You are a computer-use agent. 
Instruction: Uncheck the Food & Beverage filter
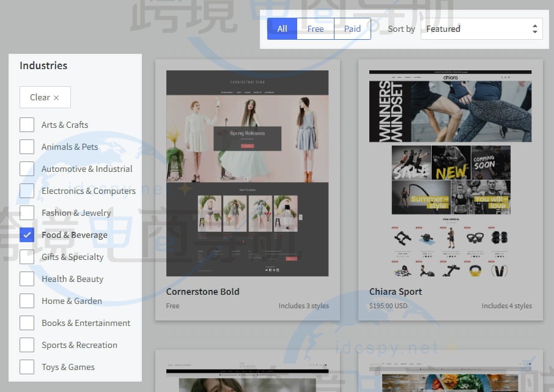point(26,235)
